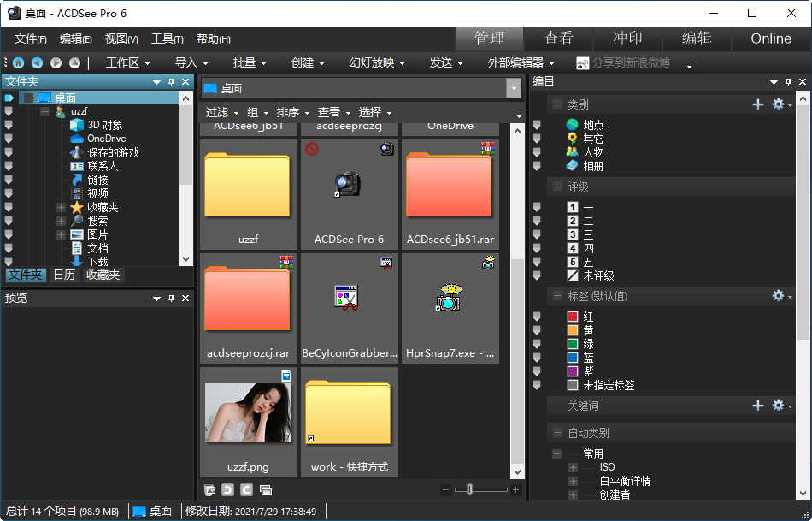This screenshot has height=521, width=812.
Task: Close the 文件夹 panel
Action: (185, 82)
